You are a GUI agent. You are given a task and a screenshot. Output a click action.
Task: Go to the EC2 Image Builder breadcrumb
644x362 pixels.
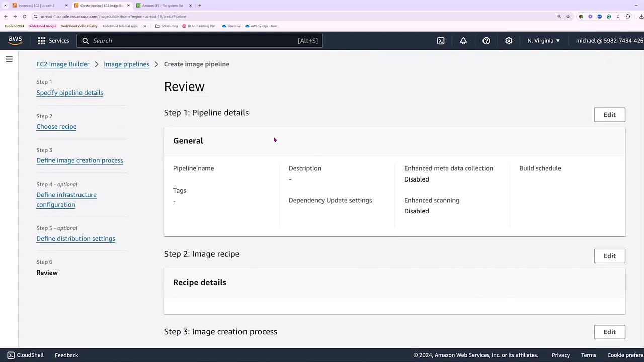[63, 64]
